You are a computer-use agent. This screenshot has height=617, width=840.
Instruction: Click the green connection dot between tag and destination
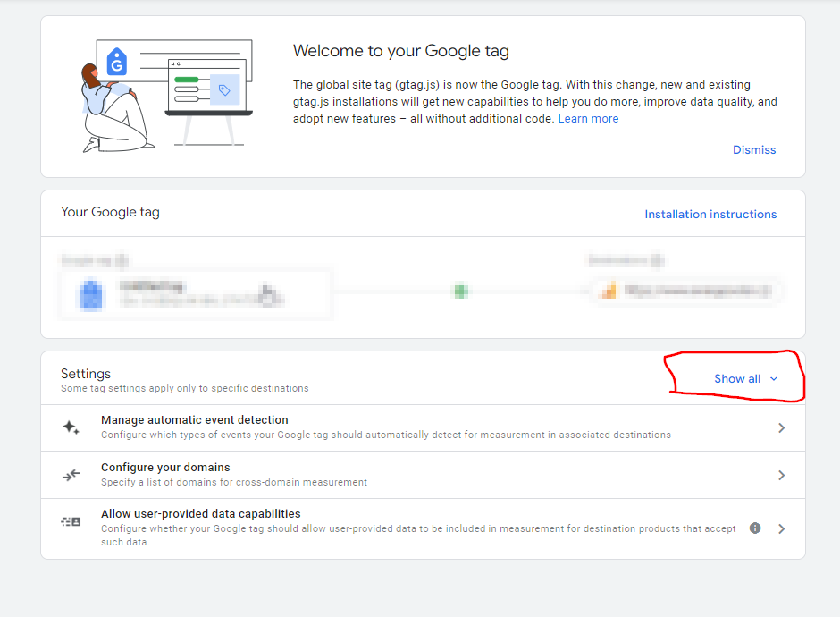tap(461, 291)
